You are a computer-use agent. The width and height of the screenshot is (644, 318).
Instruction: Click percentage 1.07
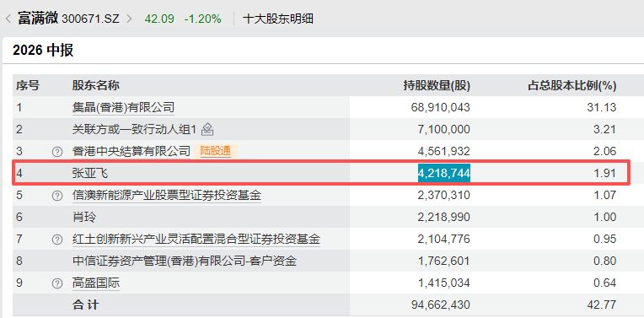tap(605, 195)
